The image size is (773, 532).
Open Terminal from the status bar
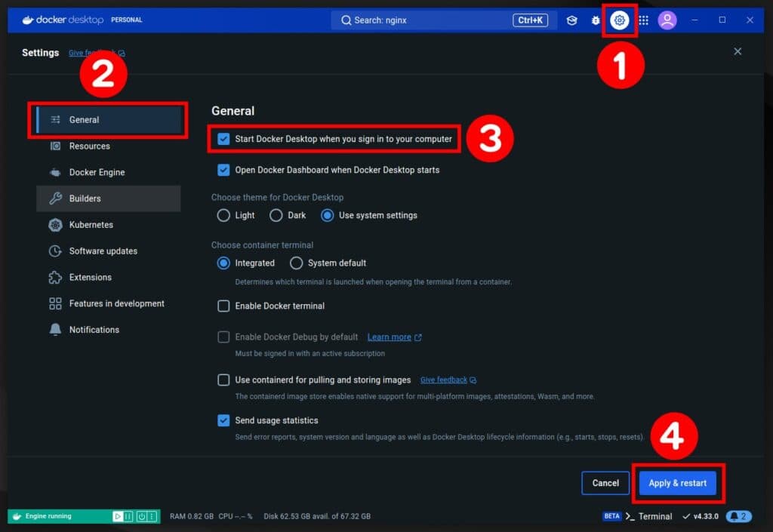click(654, 516)
